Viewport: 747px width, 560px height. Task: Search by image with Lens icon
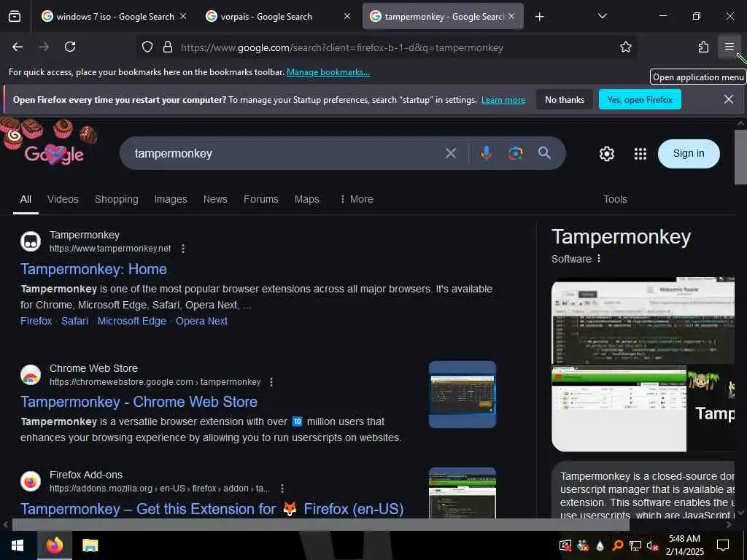click(516, 153)
